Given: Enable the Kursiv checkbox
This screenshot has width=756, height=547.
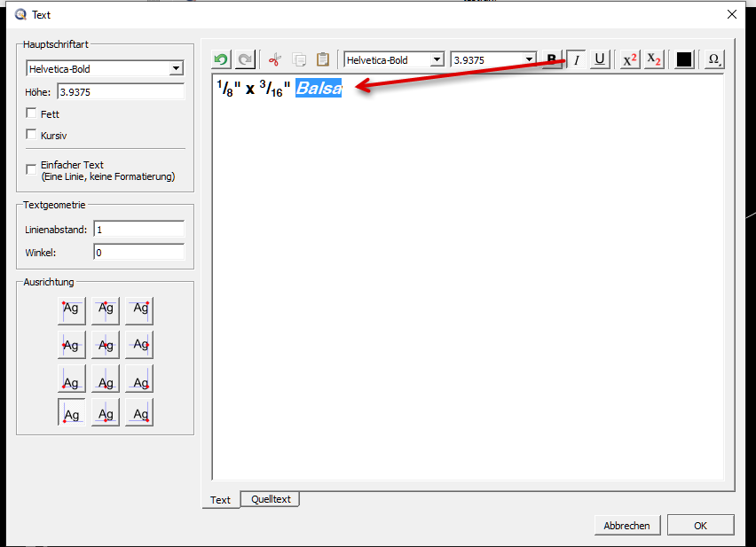Looking at the screenshot, I should click(32, 136).
